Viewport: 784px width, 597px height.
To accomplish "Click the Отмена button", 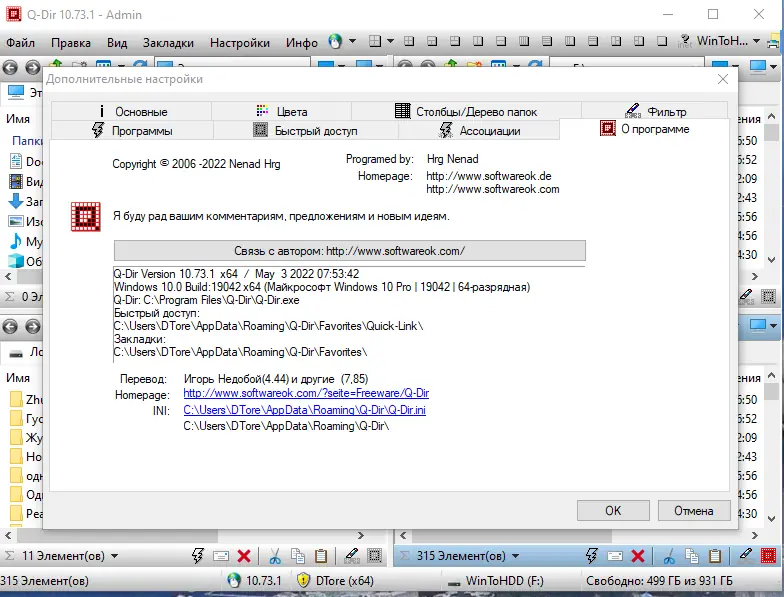I will (694, 510).
